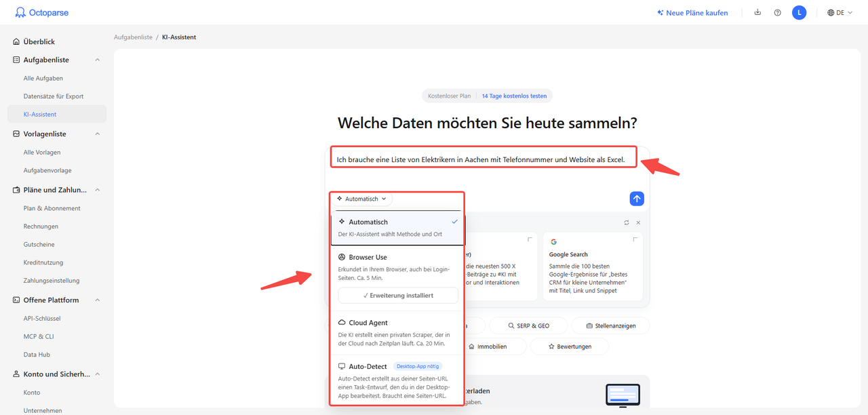The image size is (868, 415).
Task: Open the help question mark icon
Action: tap(777, 12)
